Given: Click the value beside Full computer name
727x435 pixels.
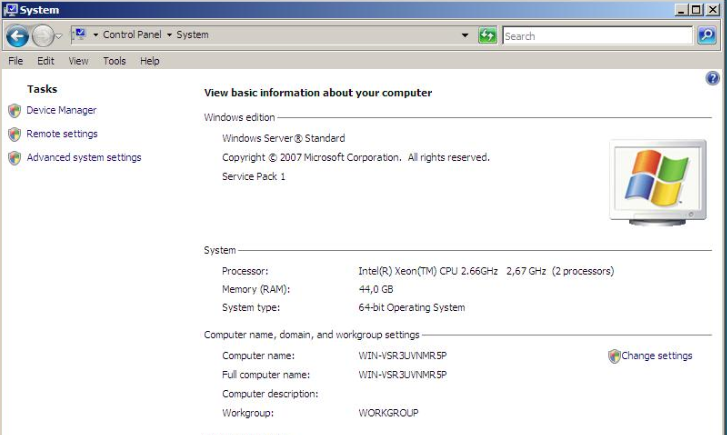Looking at the screenshot, I should [402, 375].
